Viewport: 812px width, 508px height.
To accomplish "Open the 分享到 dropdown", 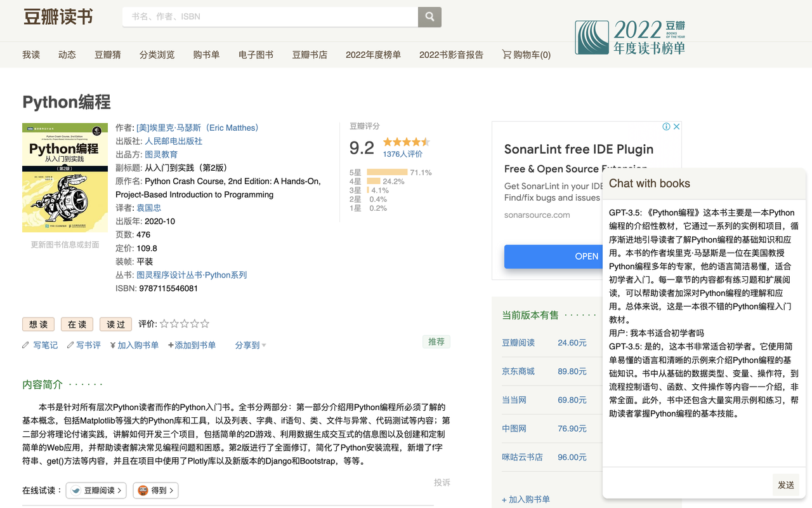I will [x=251, y=345].
